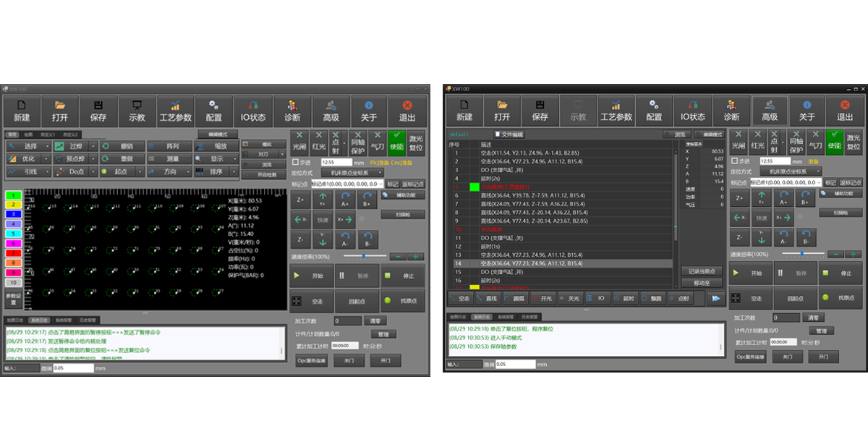The width and height of the screenshot is (868, 434).
Task: Jog Y+ axis arrow in left window
Action: [x=322, y=199]
